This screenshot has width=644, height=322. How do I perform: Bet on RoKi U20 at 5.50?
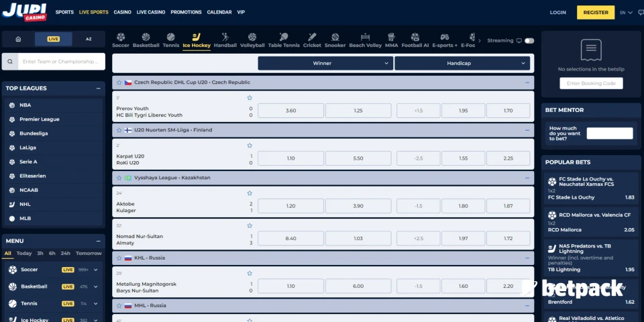[358, 158]
